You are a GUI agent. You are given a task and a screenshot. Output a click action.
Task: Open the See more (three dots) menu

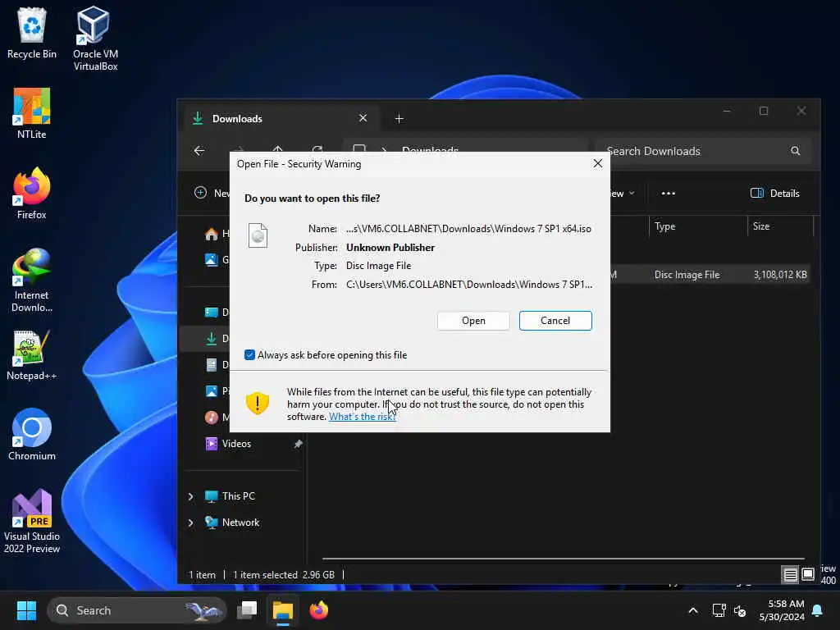(x=669, y=194)
